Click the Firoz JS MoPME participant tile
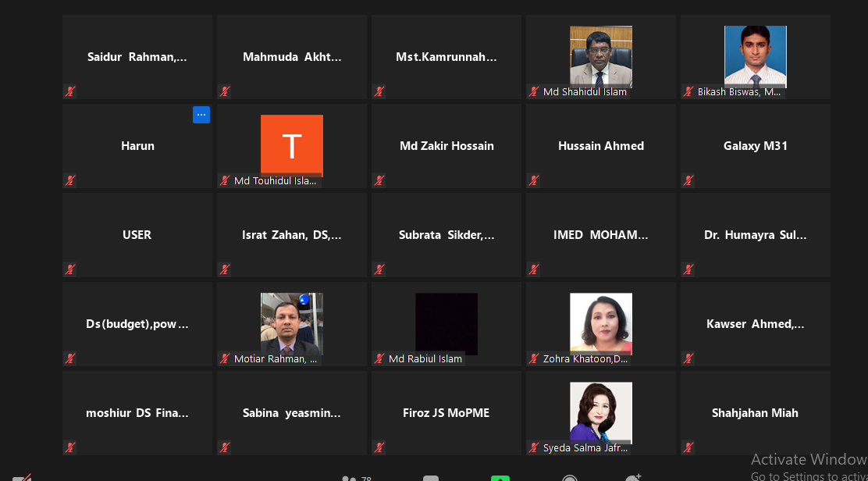 (446, 413)
